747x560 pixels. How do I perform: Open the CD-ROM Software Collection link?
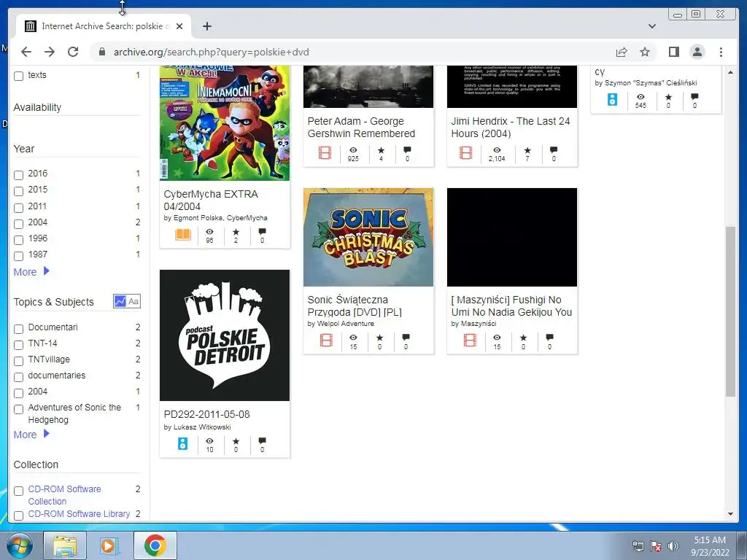(x=64, y=495)
